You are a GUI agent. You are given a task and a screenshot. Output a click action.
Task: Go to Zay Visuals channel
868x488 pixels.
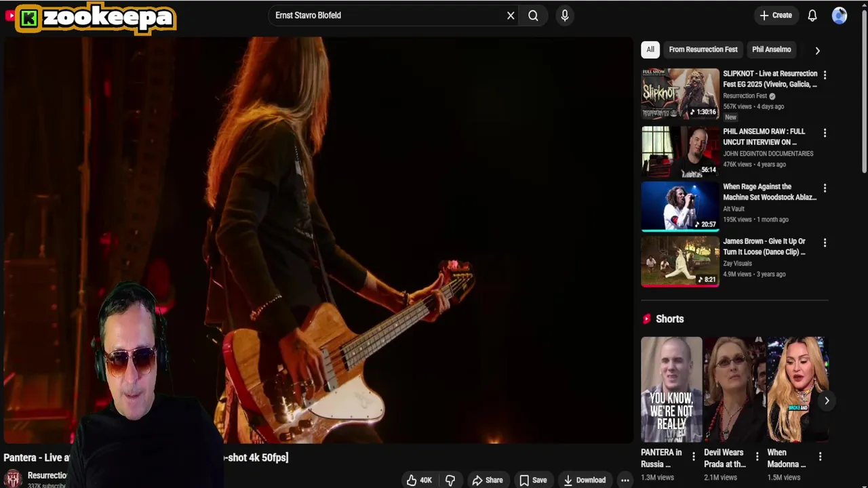click(x=737, y=264)
